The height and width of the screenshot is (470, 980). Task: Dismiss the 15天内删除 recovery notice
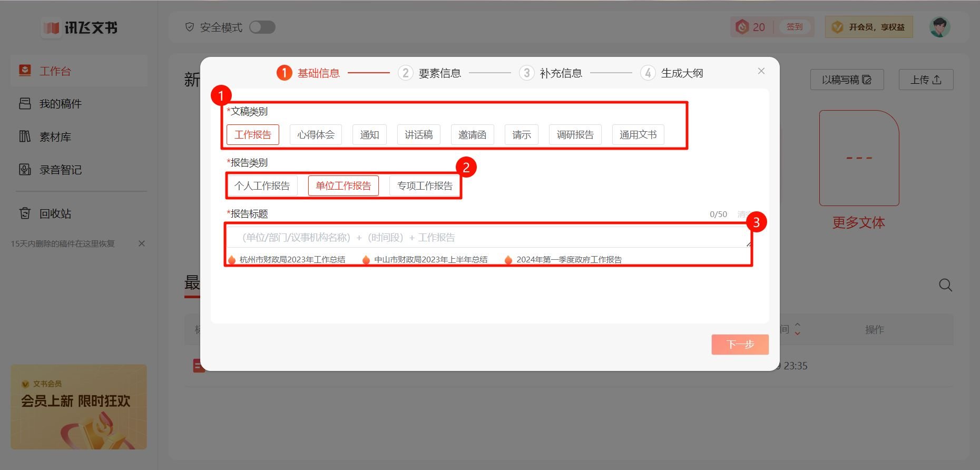point(141,243)
